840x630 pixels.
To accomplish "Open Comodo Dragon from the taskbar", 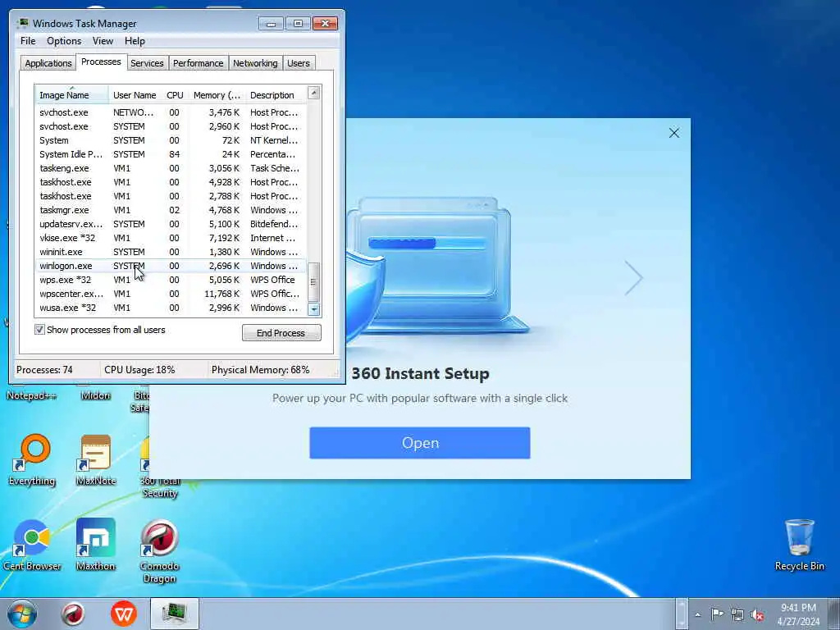I will coord(73,614).
